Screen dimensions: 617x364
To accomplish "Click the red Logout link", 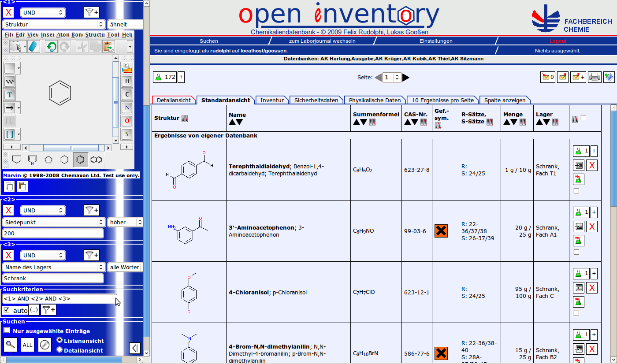I will click(x=558, y=41).
